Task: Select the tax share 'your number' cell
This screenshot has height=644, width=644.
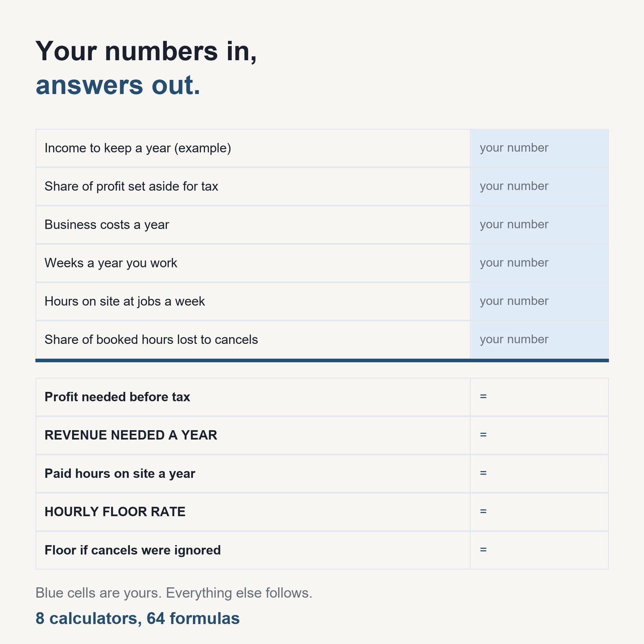Action: point(539,186)
